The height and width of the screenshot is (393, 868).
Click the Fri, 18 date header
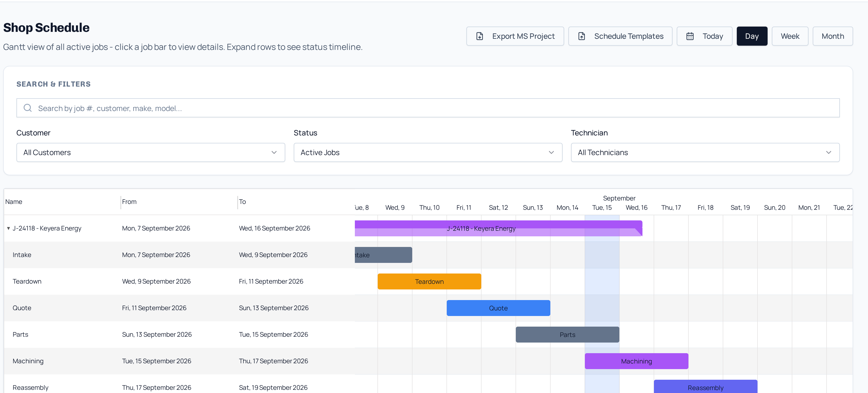click(706, 207)
